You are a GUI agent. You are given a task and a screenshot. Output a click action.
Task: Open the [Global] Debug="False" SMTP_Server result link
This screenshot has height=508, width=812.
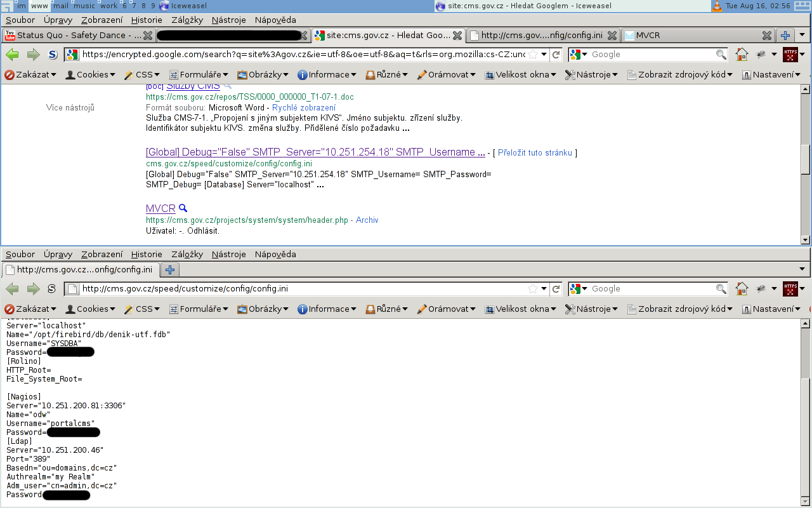click(315, 152)
